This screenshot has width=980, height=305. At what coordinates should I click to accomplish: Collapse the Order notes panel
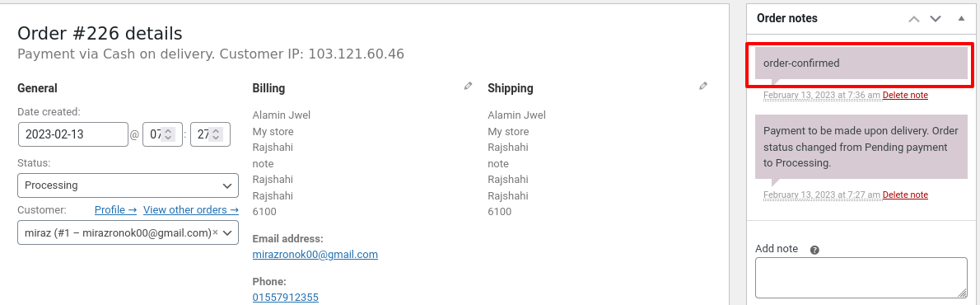coord(961,19)
